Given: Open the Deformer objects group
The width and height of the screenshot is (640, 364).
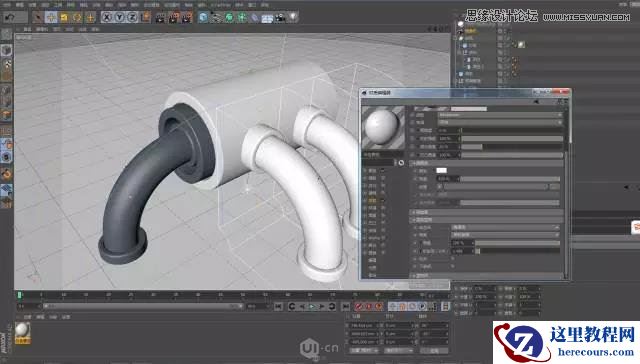Looking at the screenshot, I should 255,18.
